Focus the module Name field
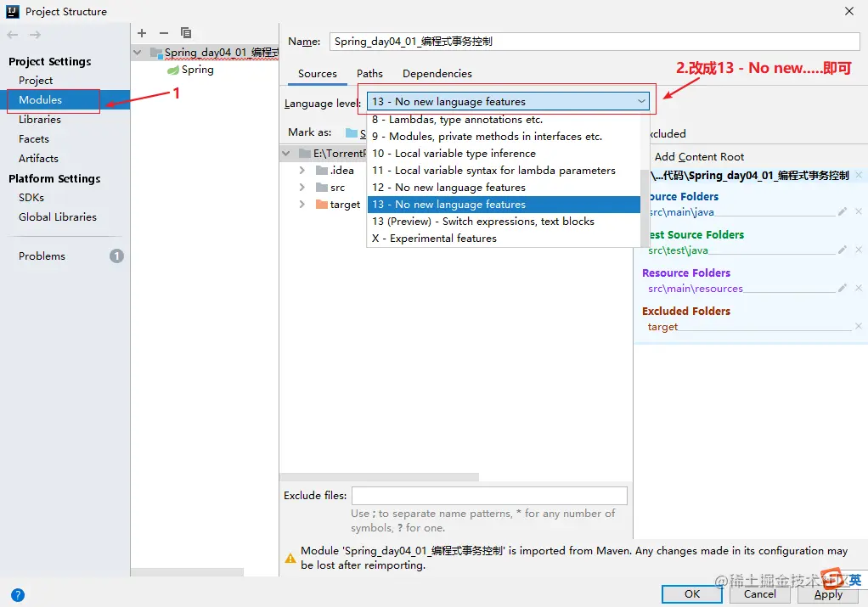Image resolution: width=868 pixels, height=607 pixels. click(x=595, y=42)
